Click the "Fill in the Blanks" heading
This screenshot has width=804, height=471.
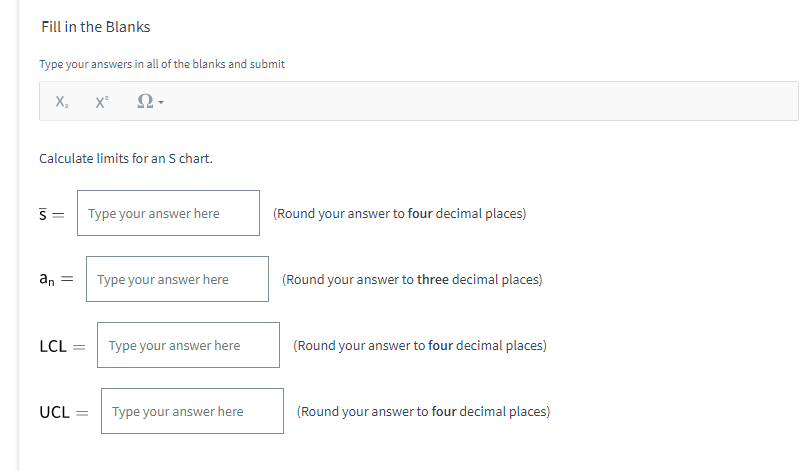[x=96, y=27]
